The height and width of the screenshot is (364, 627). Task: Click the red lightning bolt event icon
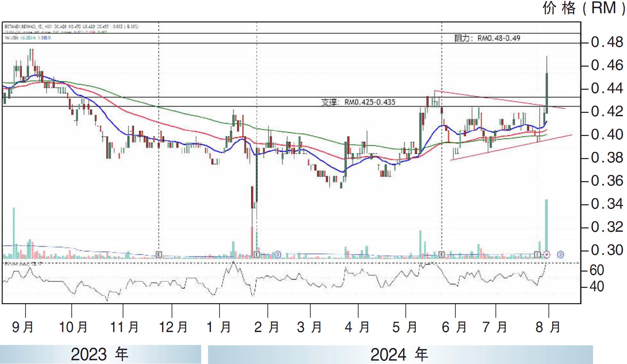(547, 254)
